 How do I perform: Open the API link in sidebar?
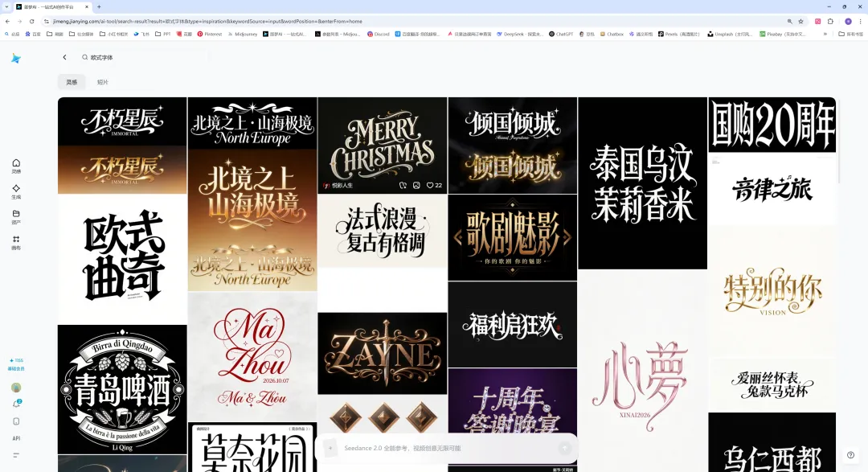click(x=16, y=438)
